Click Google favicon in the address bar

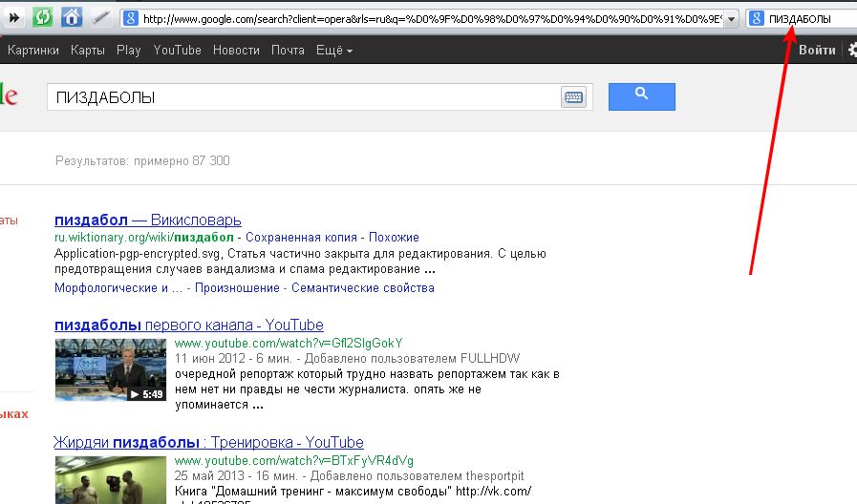point(131,18)
